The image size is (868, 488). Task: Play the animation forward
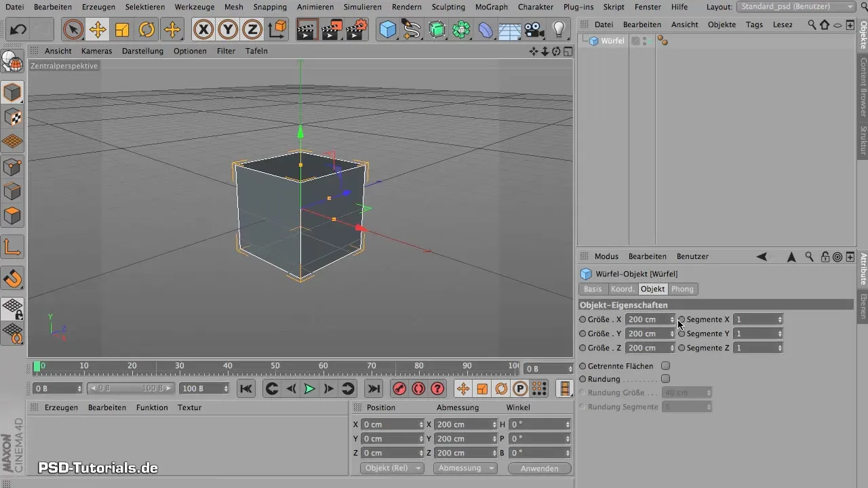point(309,388)
